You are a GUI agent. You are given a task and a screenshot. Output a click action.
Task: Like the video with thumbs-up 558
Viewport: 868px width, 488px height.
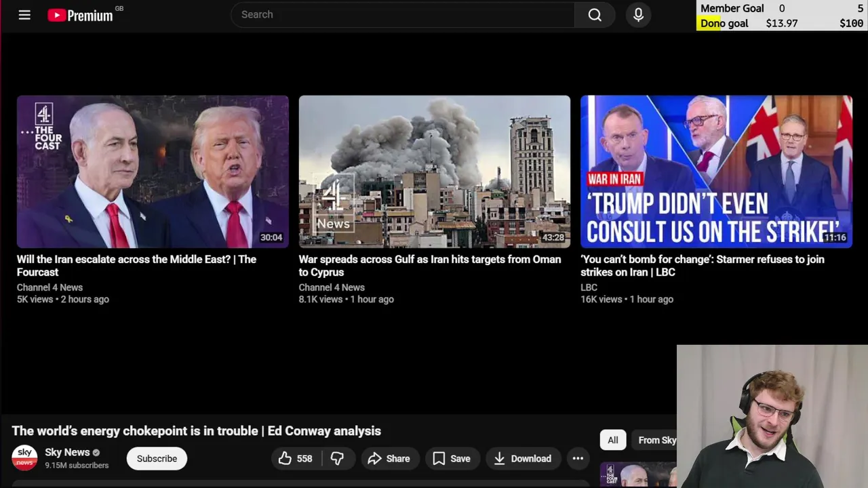(x=296, y=459)
